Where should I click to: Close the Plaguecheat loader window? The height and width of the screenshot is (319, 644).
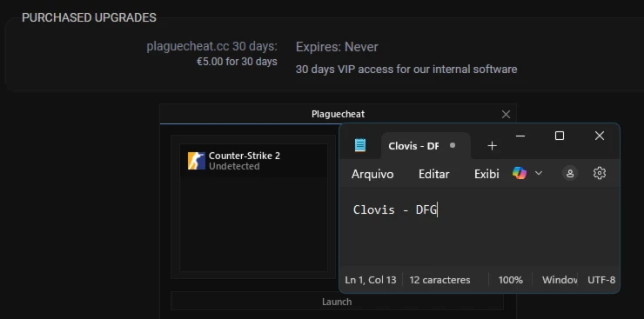(x=506, y=115)
